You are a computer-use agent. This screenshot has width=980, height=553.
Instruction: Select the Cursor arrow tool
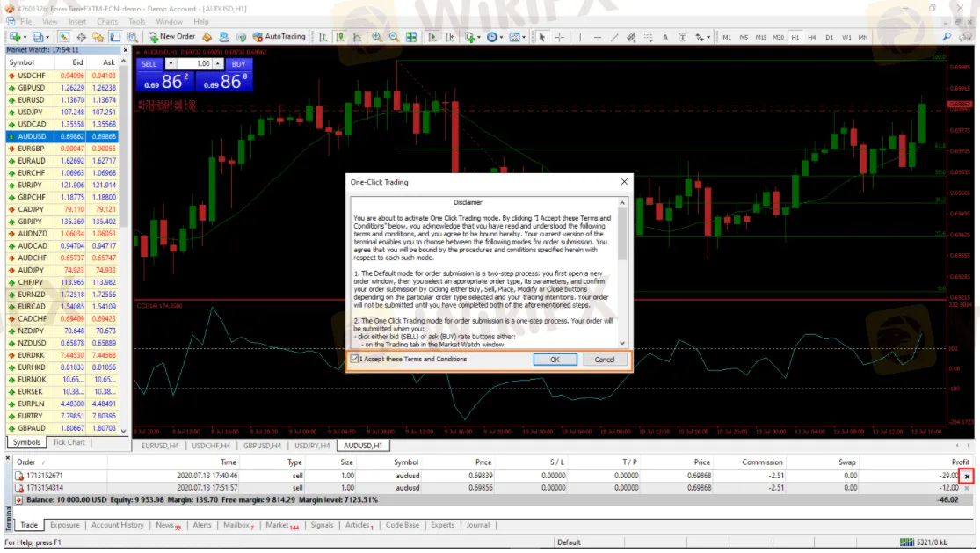coord(542,38)
